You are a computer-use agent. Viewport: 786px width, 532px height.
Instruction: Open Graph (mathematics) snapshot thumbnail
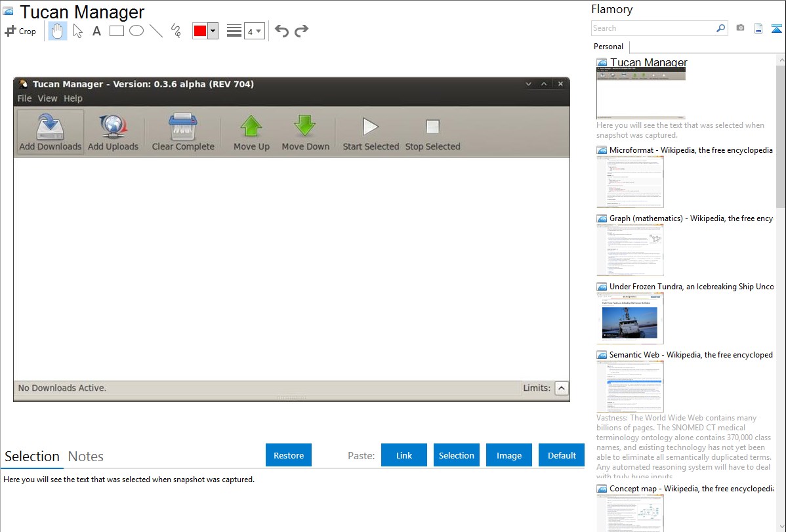(x=630, y=250)
